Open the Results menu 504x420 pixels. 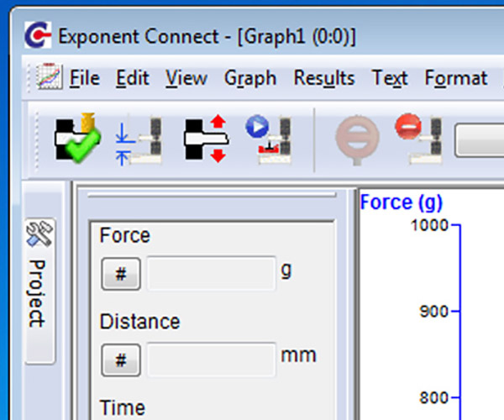click(323, 79)
